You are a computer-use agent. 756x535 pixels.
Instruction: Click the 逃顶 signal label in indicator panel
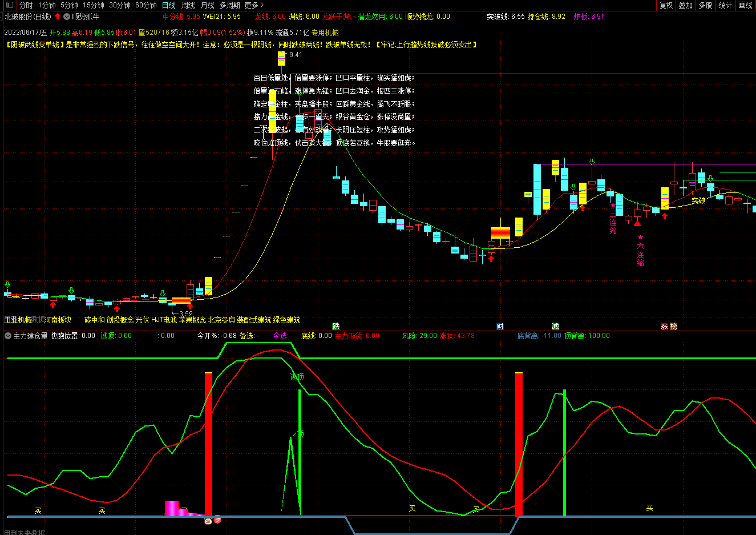click(297, 377)
